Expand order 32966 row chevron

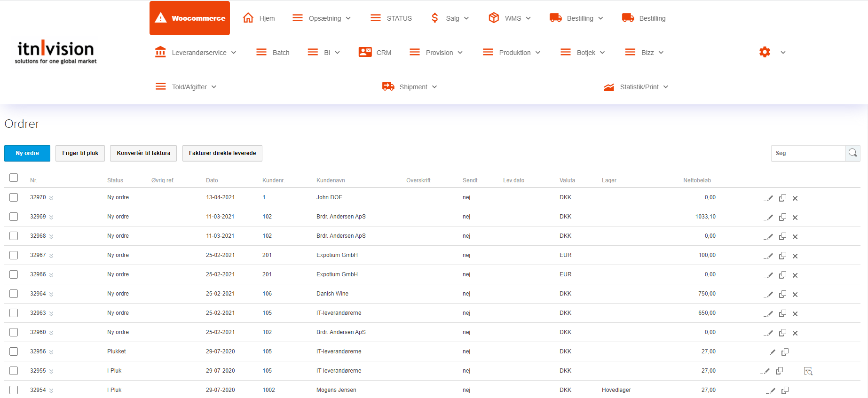pos(51,275)
